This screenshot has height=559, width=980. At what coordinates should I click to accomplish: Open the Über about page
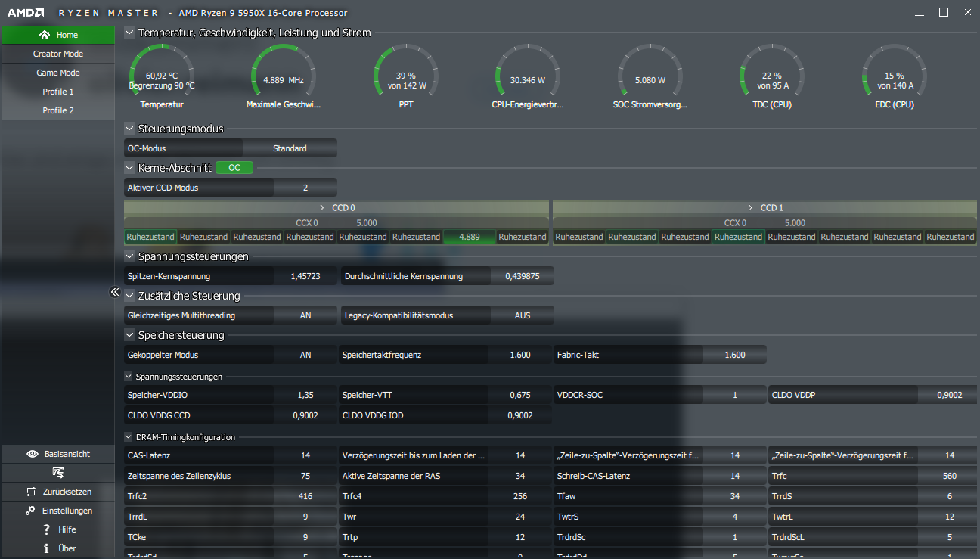57,548
